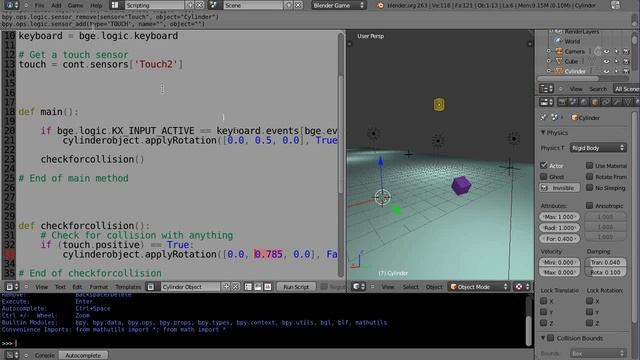Lock Rotation on X axis checkbox
Viewport: 640px width, 360px height.
click(x=589, y=301)
